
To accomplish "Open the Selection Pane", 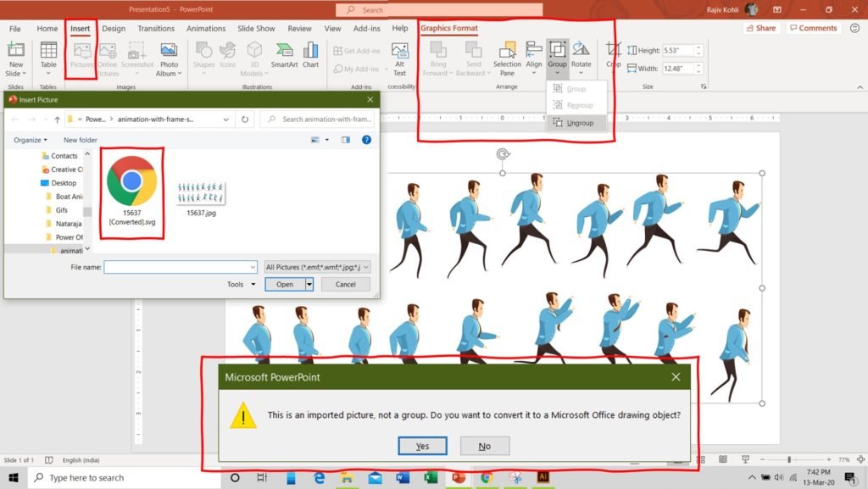I will tap(507, 59).
